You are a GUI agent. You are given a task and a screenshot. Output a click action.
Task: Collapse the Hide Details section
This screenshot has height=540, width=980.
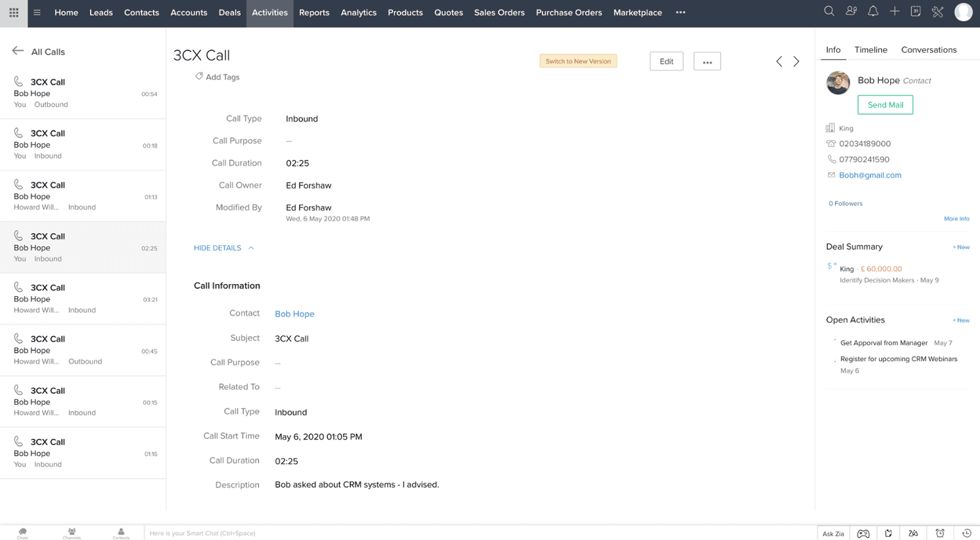pyautogui.click(x=224, y=248)
